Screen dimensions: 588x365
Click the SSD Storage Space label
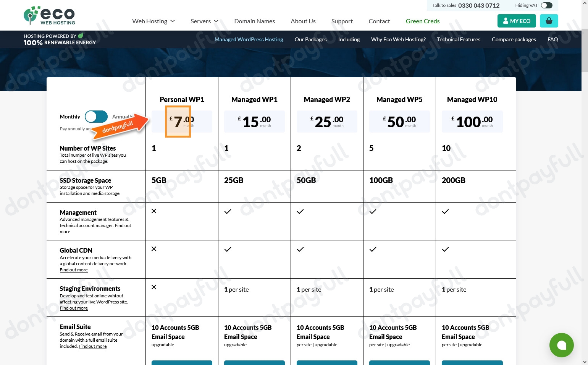[x=85, y=180]
